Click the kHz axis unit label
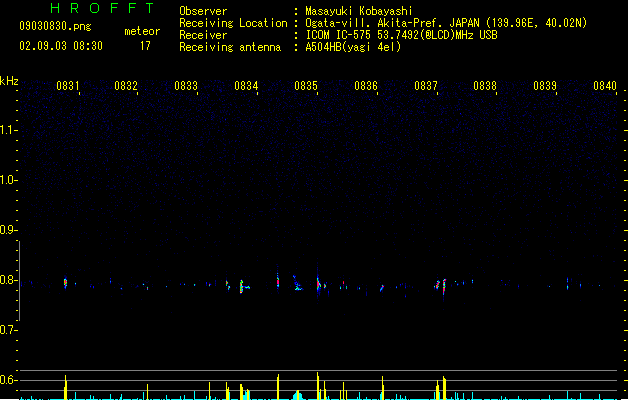Image resolution: width=629 pixels, height=400 pixels. (x=9, y=81)
